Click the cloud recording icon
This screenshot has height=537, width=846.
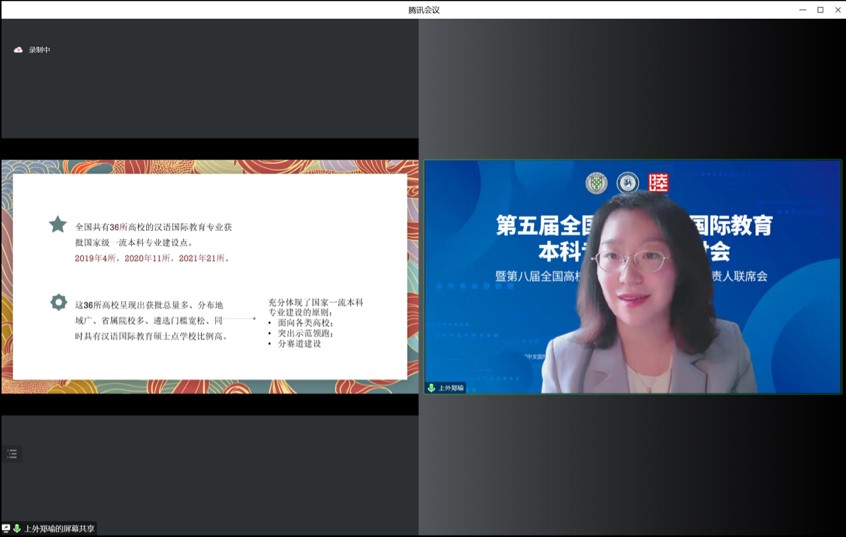pos(17,50)
